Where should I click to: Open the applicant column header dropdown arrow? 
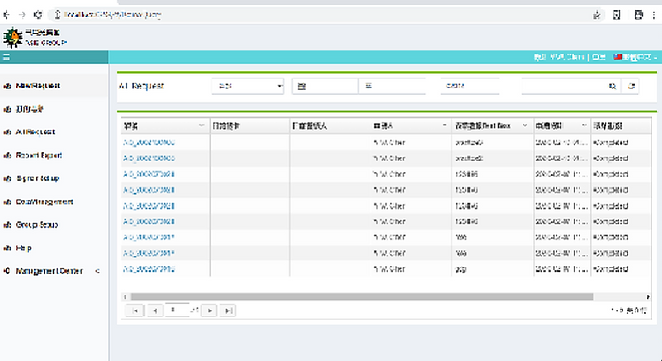[444, 126]
